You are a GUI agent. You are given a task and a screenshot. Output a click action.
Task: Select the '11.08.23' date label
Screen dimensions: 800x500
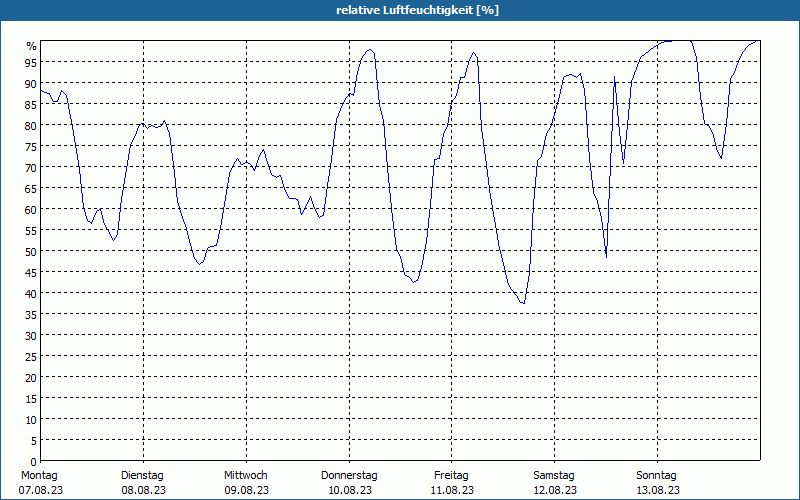point(452,490)
